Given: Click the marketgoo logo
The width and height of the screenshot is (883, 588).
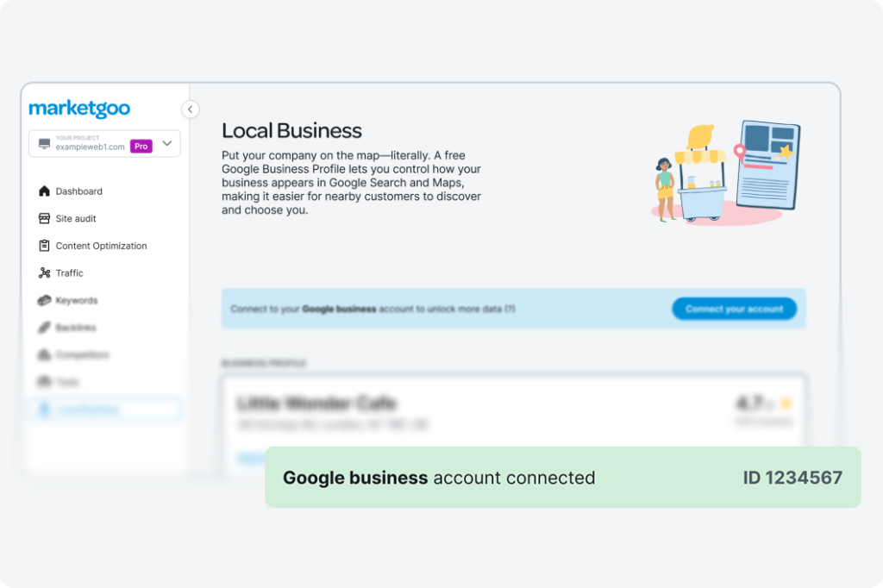Looking at the screenshot, I should tap(79, 109).
